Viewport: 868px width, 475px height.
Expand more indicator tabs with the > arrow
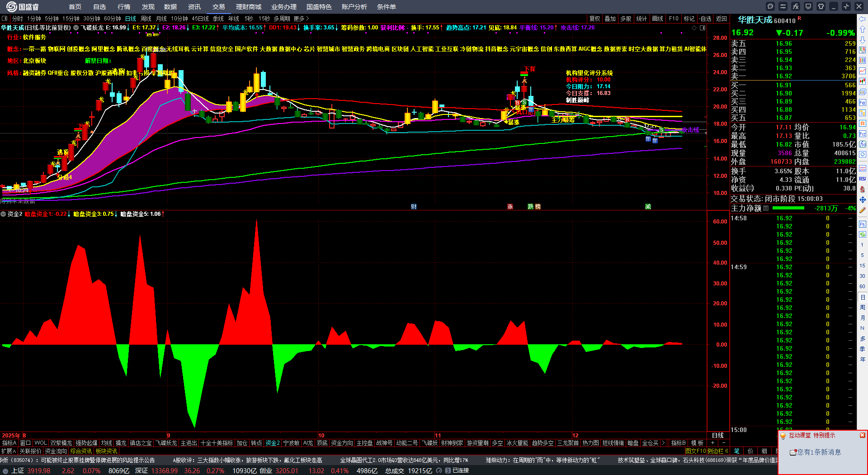click(x=663, y=443)
